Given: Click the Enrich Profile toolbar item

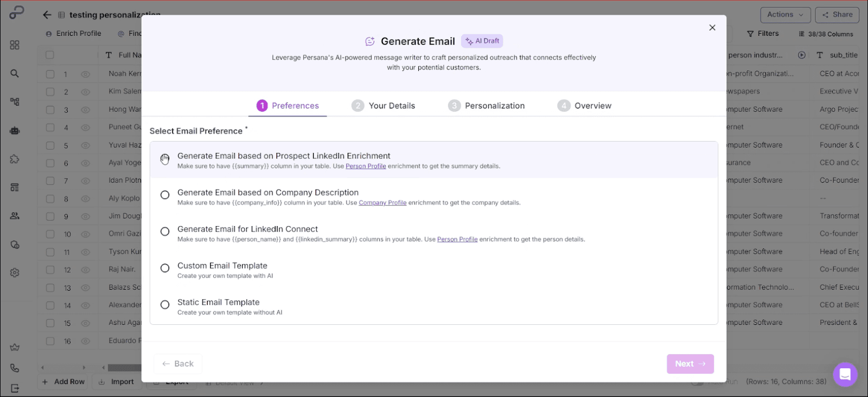Looking at the screenshot, I should pyautogui.click(x=73, y=34).
